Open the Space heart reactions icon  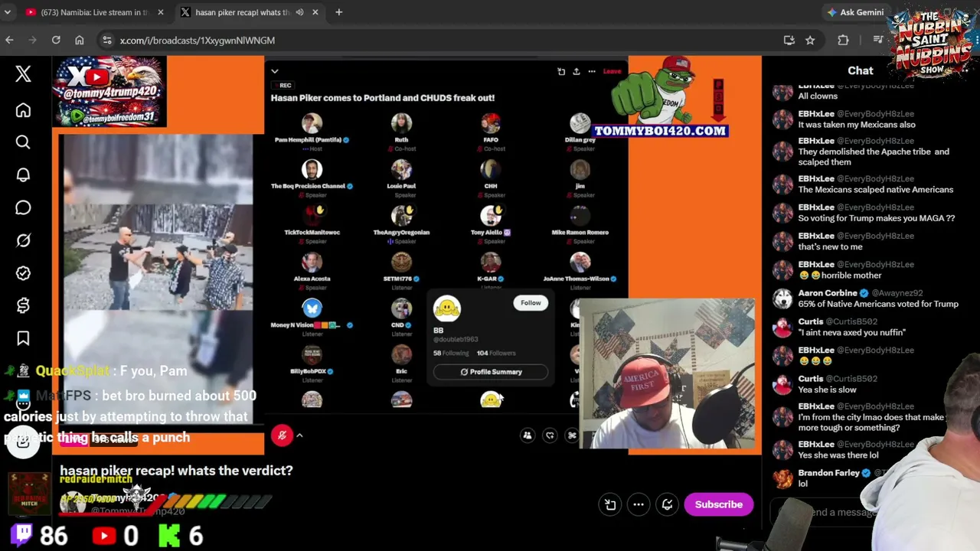pos(550,435)
